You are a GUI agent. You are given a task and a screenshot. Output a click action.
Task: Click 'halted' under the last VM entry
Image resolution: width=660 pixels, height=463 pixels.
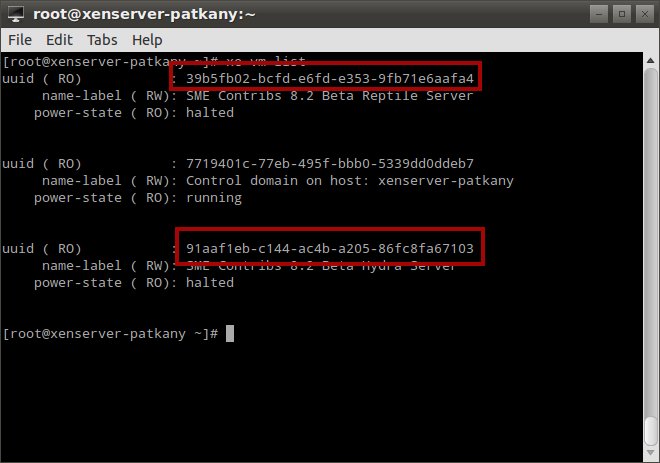210,282
